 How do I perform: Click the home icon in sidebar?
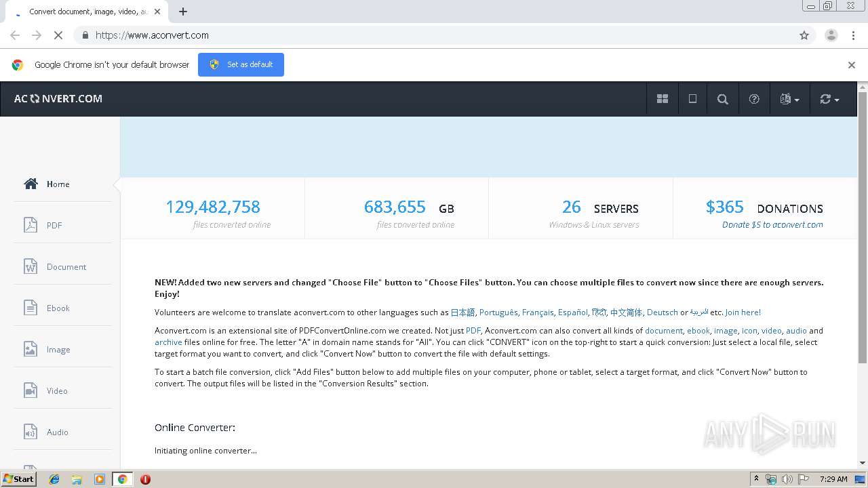31,184
